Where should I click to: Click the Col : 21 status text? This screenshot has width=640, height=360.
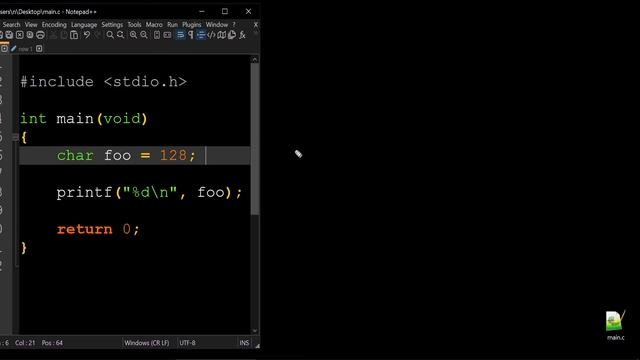pyautogui.click(x=25, y=343)
